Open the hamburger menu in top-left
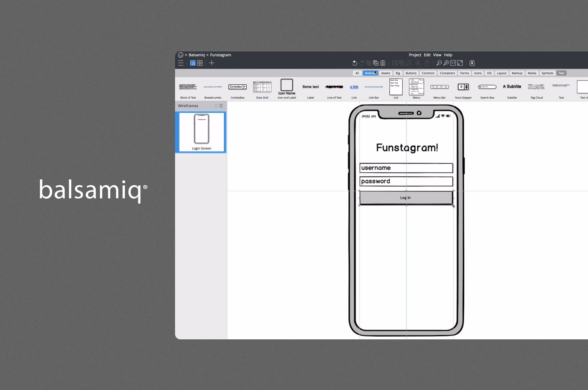 [x=181, y=63]
